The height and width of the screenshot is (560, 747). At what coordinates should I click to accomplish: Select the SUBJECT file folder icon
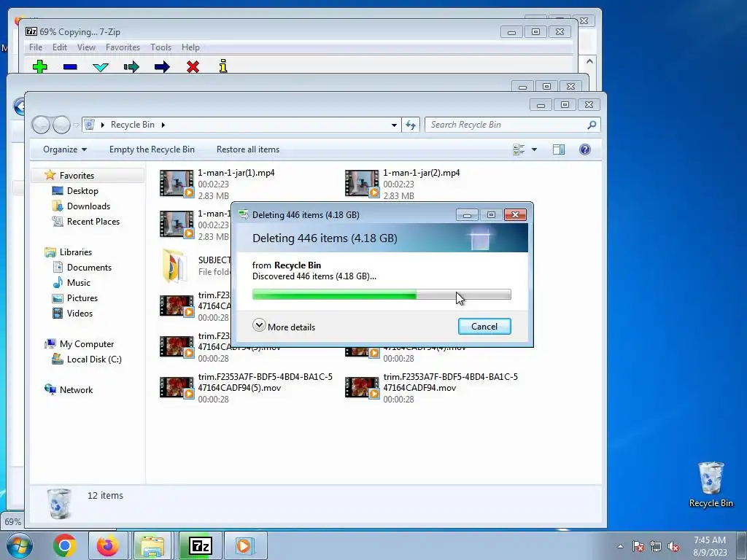[174, 265]
